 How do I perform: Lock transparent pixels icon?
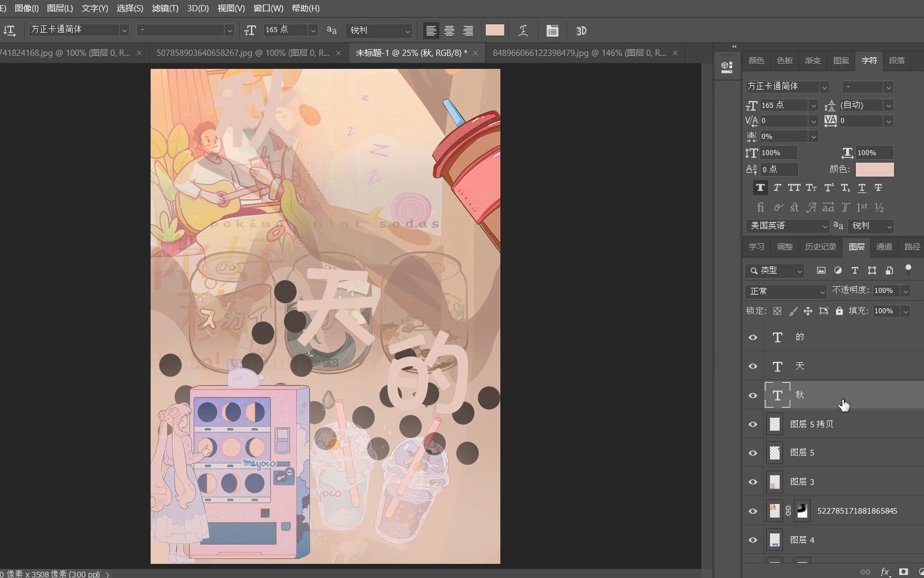(777, 311)
